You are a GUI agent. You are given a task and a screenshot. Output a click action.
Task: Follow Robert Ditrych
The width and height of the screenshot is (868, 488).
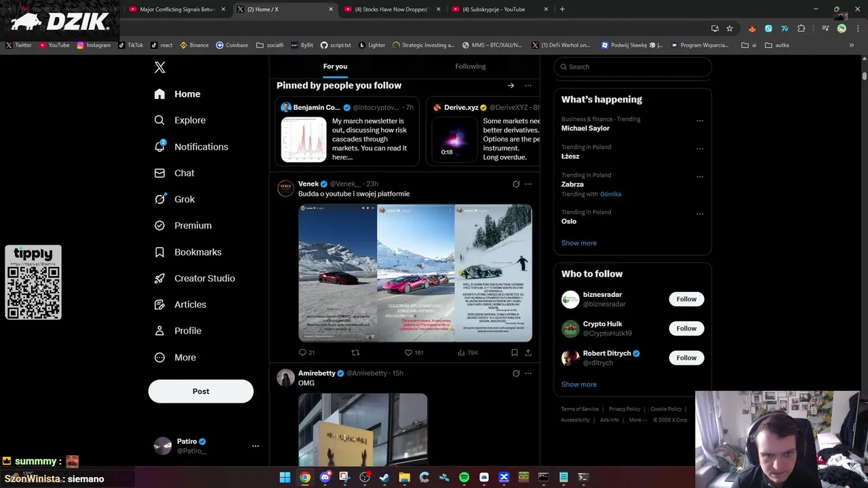[686, 358]
